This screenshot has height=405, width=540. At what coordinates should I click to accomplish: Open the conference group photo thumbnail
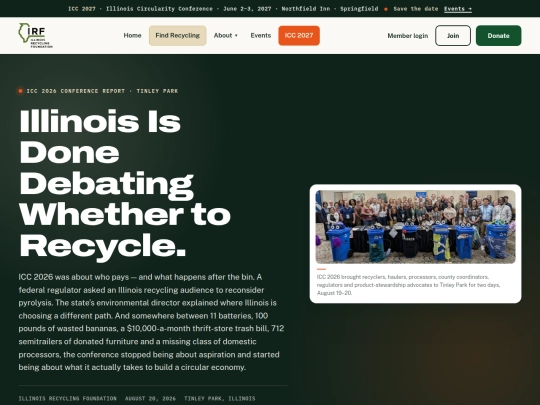click(415, 227)
